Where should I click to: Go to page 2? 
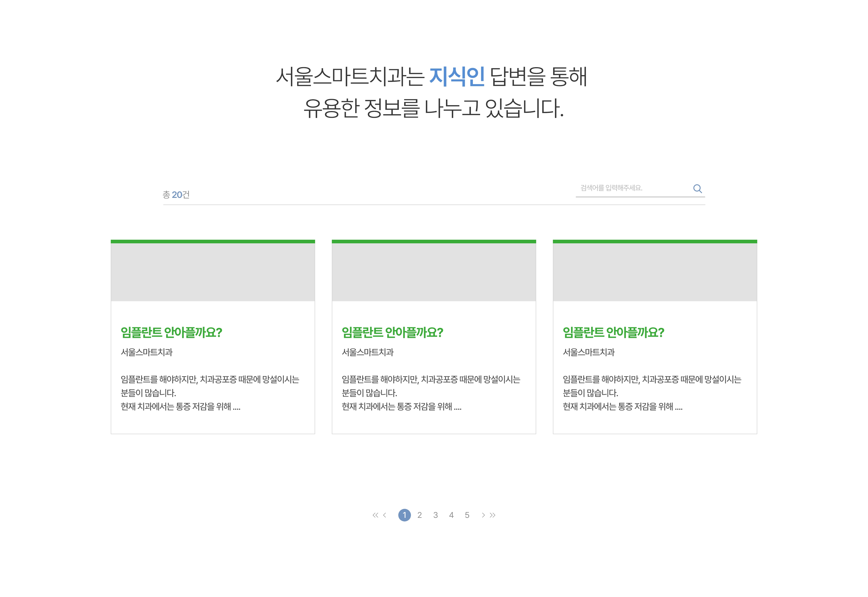[420, 515]
